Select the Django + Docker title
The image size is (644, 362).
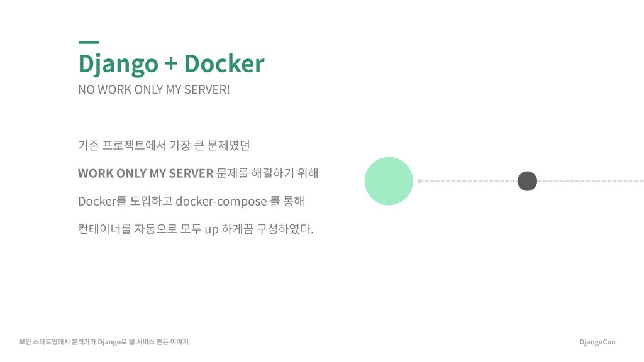171,64
